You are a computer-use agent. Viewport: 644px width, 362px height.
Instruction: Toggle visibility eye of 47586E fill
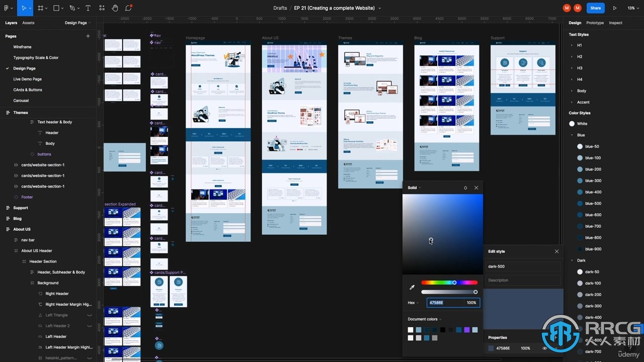click(544, 348)
